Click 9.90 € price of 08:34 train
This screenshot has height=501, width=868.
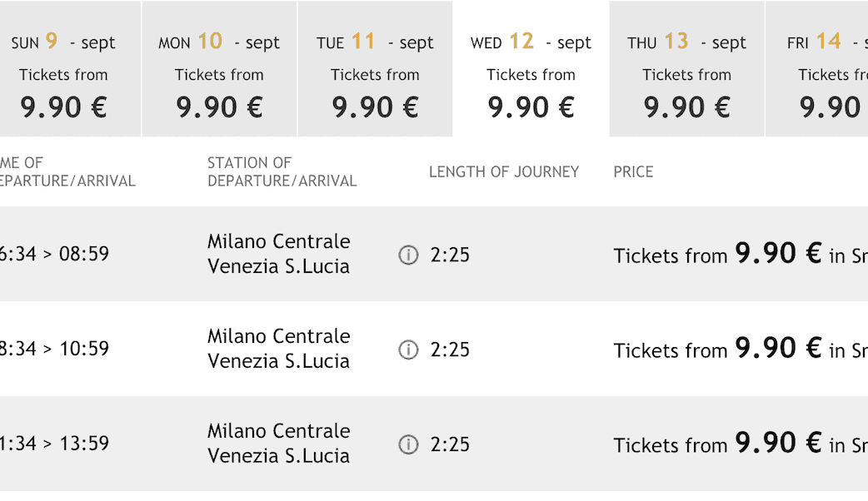778,349
